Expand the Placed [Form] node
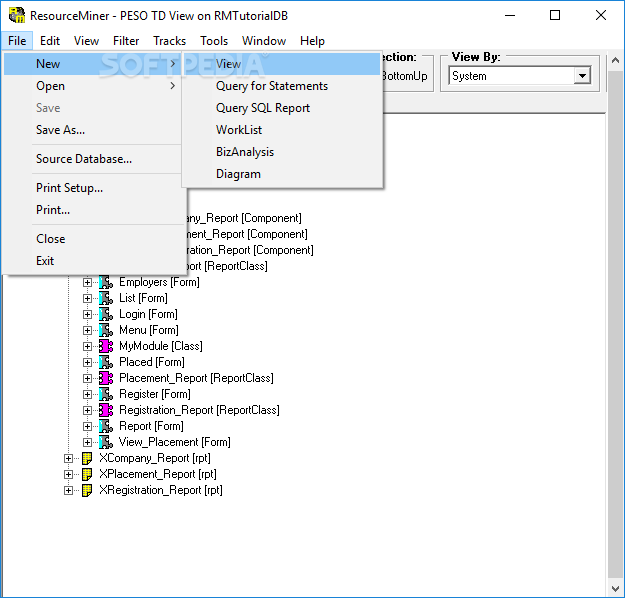The height and width of the screenshot is (598, 625). pos(87,362)
